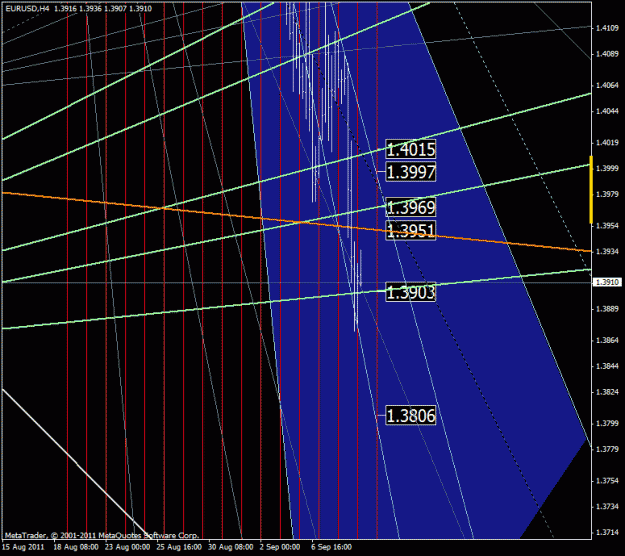Click the yellow bar on the price scale

591,190
